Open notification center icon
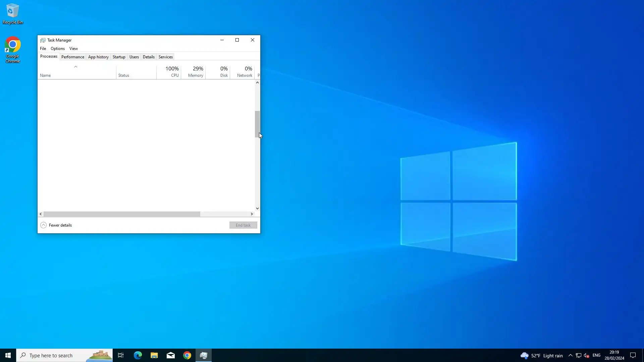This screenshot has width=644, height=362. click(x=633, y=355)
